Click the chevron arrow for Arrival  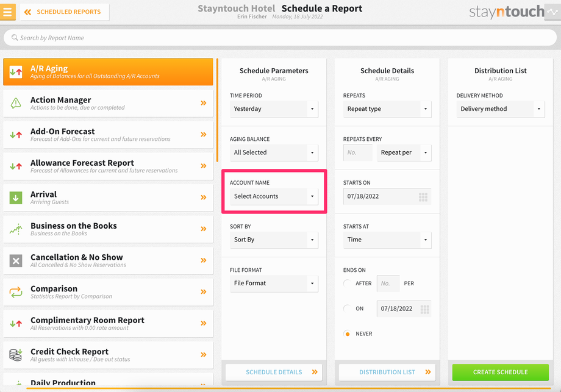(x=204, y=198)
